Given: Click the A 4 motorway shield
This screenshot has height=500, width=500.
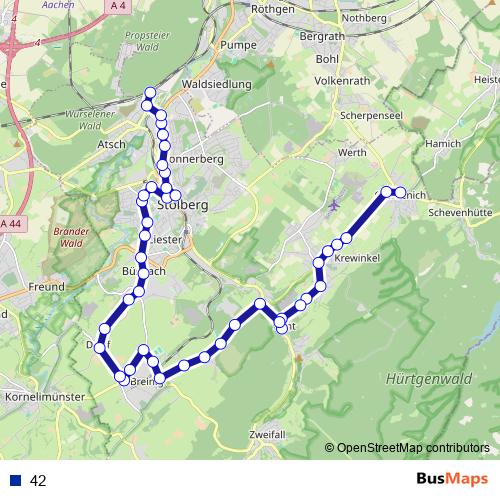Looking at the screenshot, I should (x=118, y=6).
